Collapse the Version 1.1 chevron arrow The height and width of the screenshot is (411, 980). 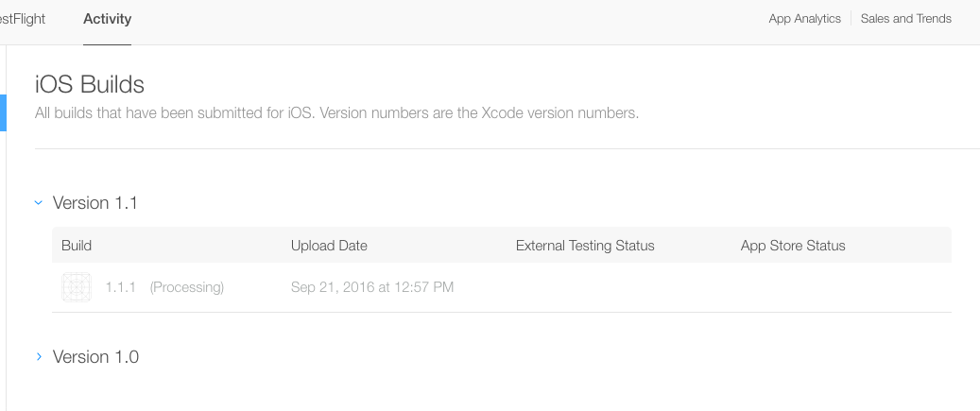pyautogui.click(x=39, y=202)
